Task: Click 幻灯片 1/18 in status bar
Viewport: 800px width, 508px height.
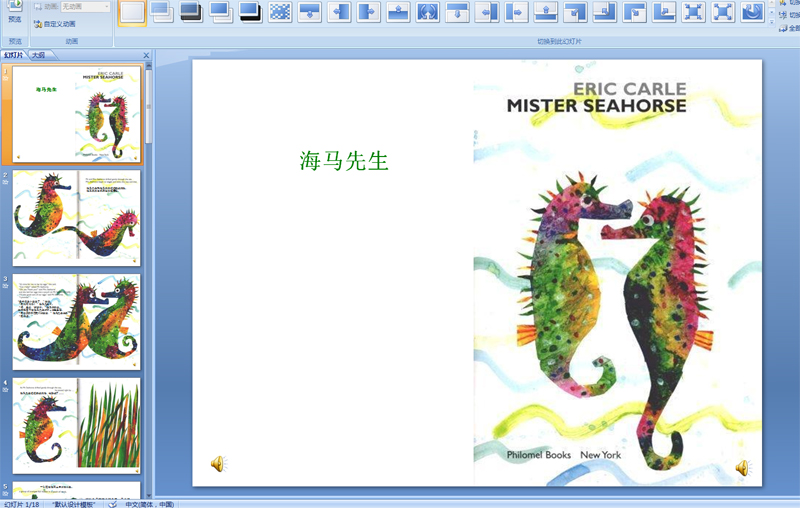Action: (x=21, y=504)
